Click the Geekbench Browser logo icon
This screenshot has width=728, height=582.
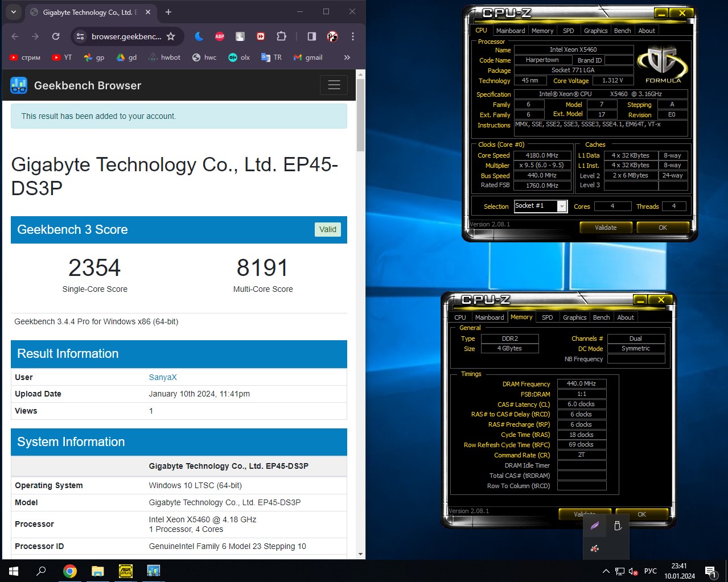19,85
